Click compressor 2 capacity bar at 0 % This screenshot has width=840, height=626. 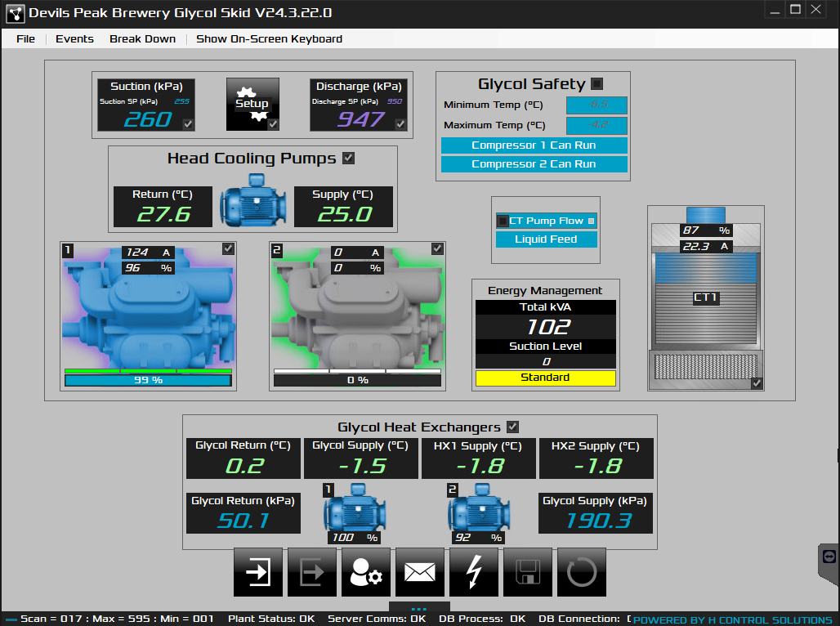click(357, 380)
